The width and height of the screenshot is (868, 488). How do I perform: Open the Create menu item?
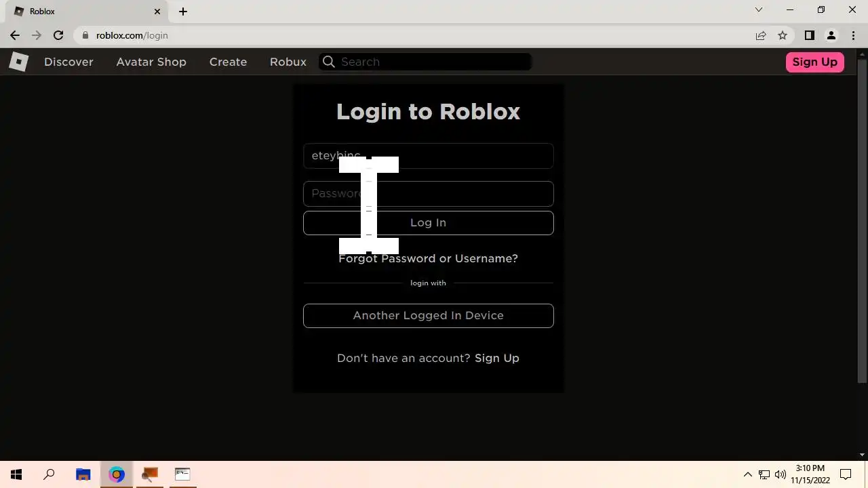point(228,62)
